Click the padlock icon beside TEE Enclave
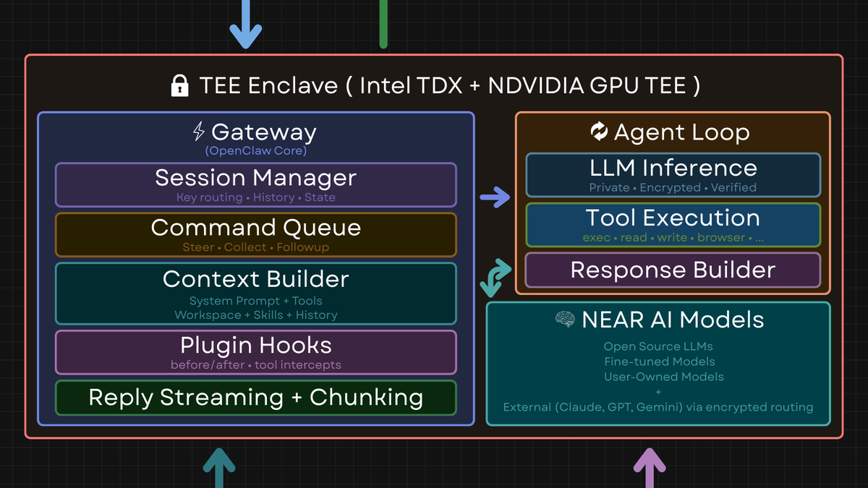 pyautogui.click(x=179, y=86)
